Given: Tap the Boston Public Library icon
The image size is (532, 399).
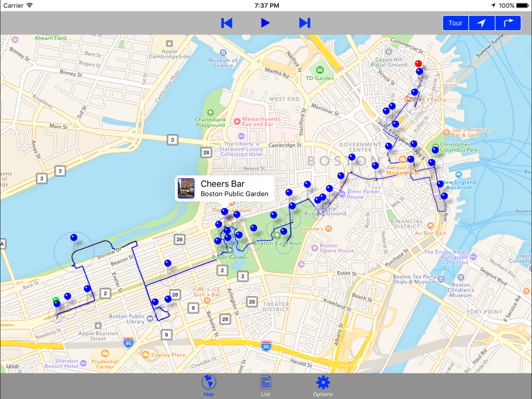Looking at the screenshot, I should pos(150,318).
